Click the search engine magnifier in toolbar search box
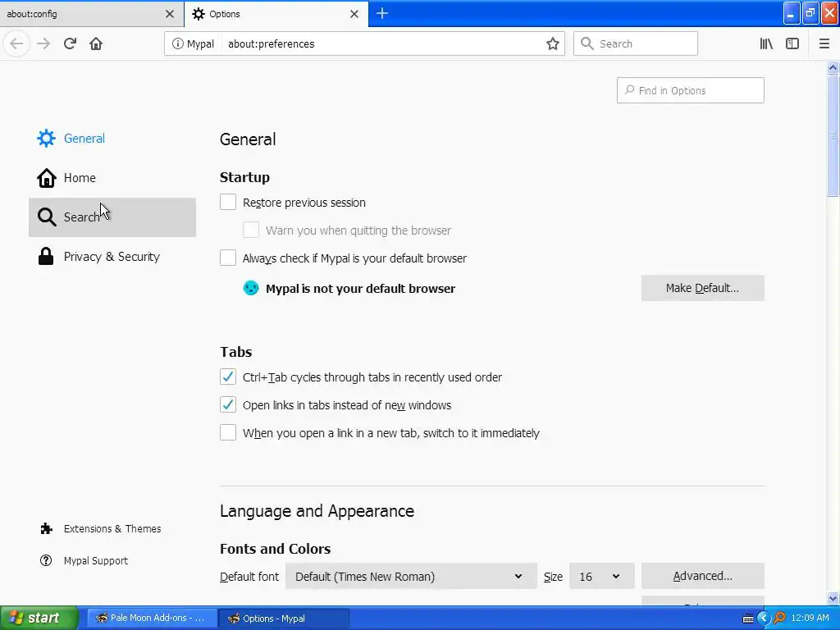The image size is (840, 630). (x=587, y=43)
